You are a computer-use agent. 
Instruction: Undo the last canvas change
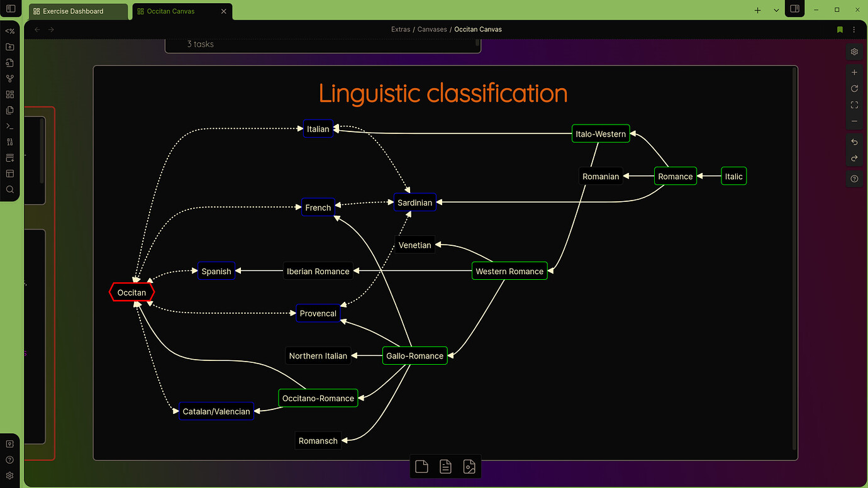click(854, 142)
